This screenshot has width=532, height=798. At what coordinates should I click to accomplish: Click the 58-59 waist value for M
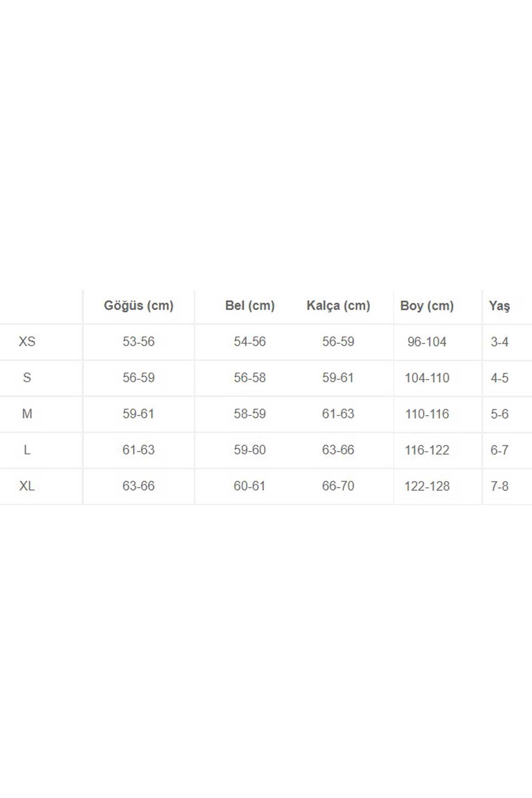(250, 414)
